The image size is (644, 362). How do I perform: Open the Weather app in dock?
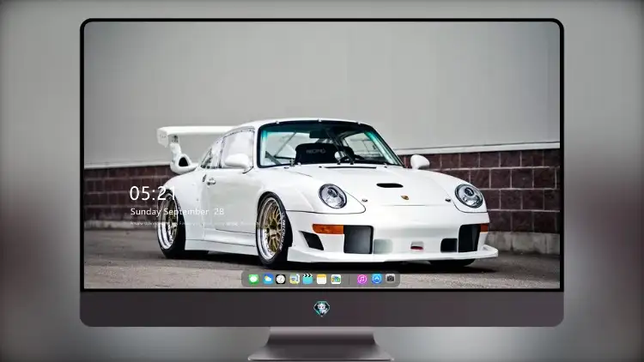point(268,280)
